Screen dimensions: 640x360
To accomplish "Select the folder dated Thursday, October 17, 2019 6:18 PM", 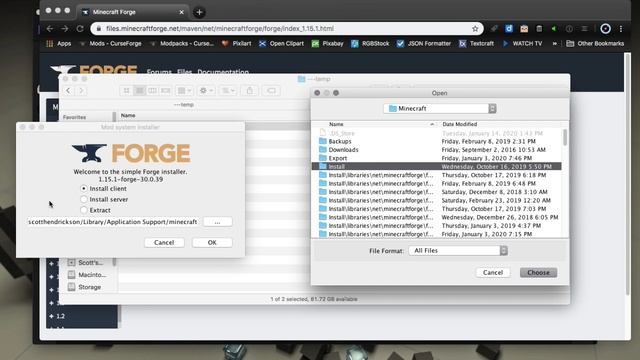I will 436,175.
